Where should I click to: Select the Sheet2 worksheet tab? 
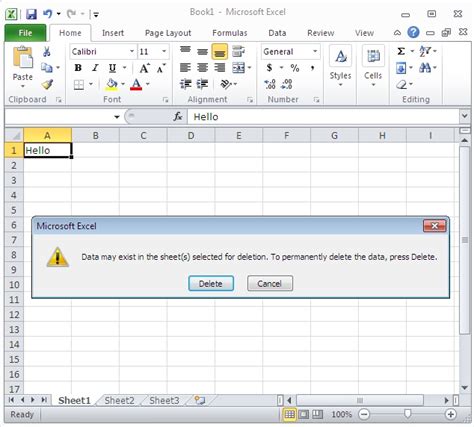point(119,400)
